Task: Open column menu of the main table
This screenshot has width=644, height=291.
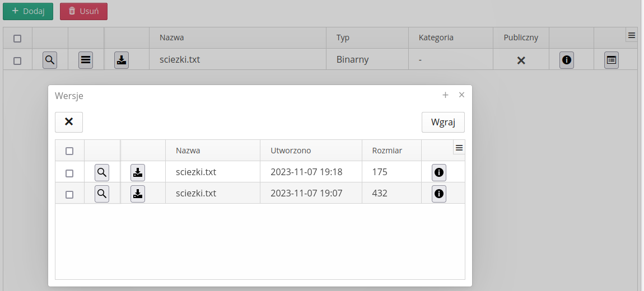Action: (632, 35)
